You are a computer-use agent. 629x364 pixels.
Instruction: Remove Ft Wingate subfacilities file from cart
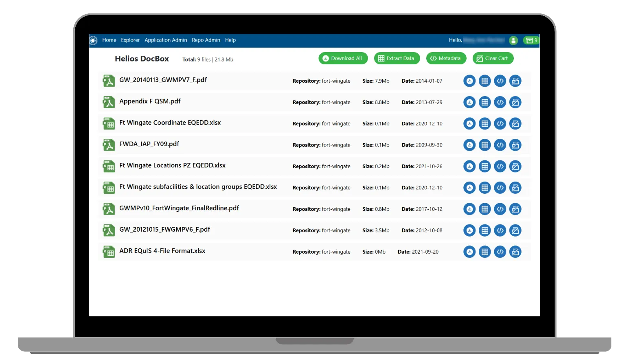point(515,188)
